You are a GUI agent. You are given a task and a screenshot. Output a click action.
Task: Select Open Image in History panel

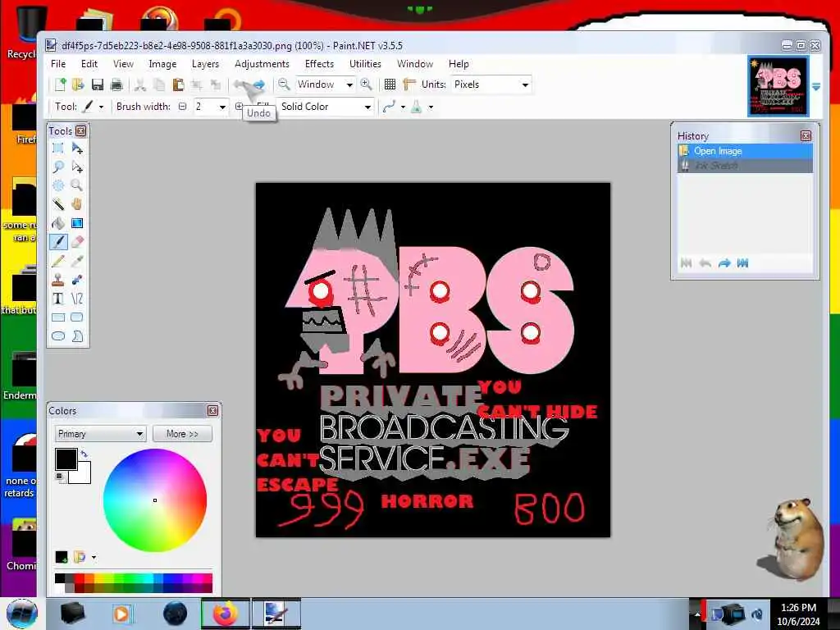pyautogui.click(x=745, y=151)
